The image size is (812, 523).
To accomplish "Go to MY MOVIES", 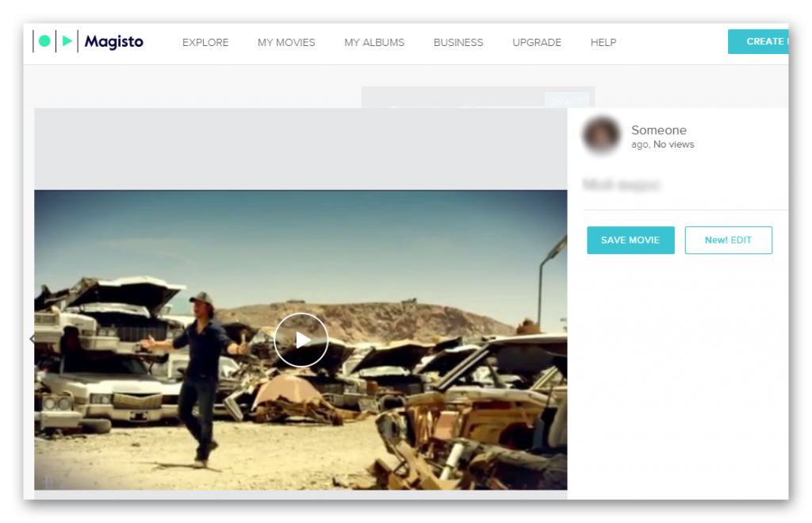I will coord(286,43).
